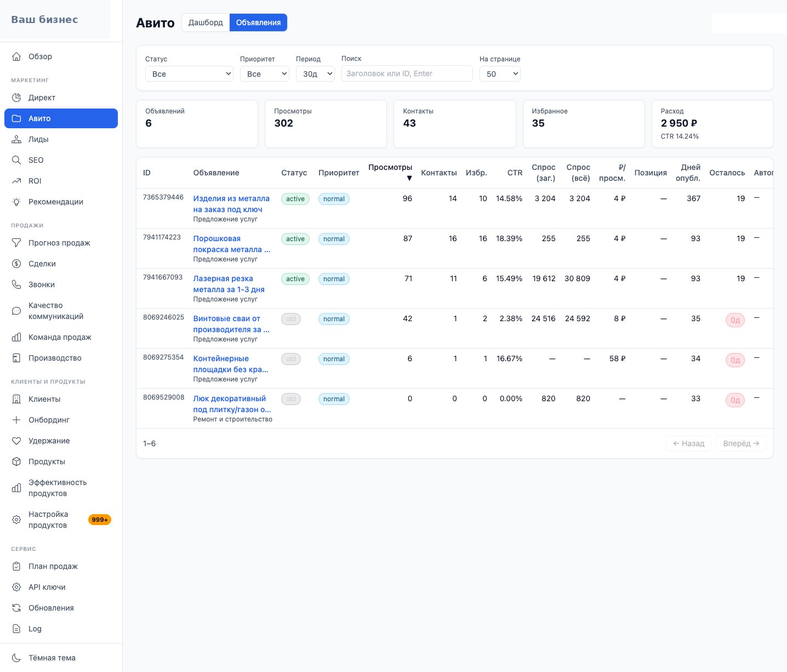Image resolution: width=787 pixels, height=672 pixels.
Task: Switch to the Дашборд tab
Action: [x=206, y=22]
